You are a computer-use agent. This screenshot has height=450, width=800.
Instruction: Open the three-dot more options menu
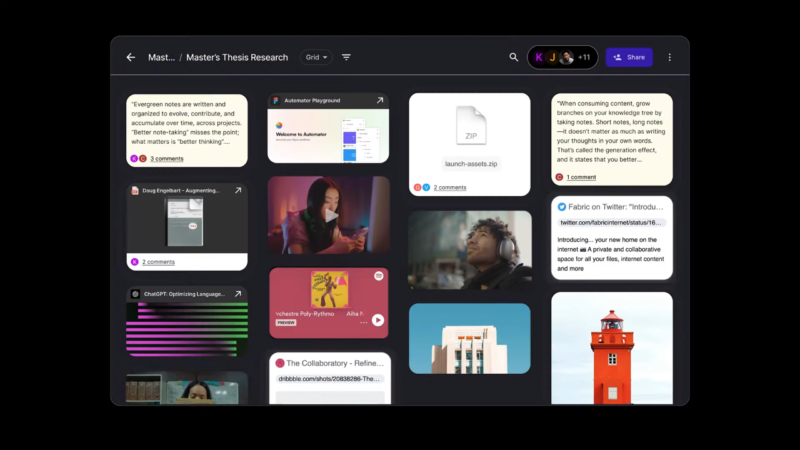(x=669, y=57)
